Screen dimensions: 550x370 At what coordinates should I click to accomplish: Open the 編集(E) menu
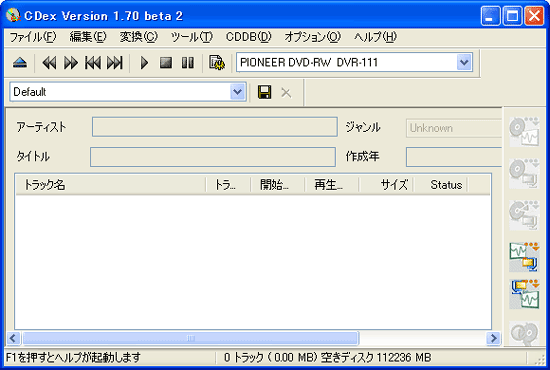click(88, 37)
